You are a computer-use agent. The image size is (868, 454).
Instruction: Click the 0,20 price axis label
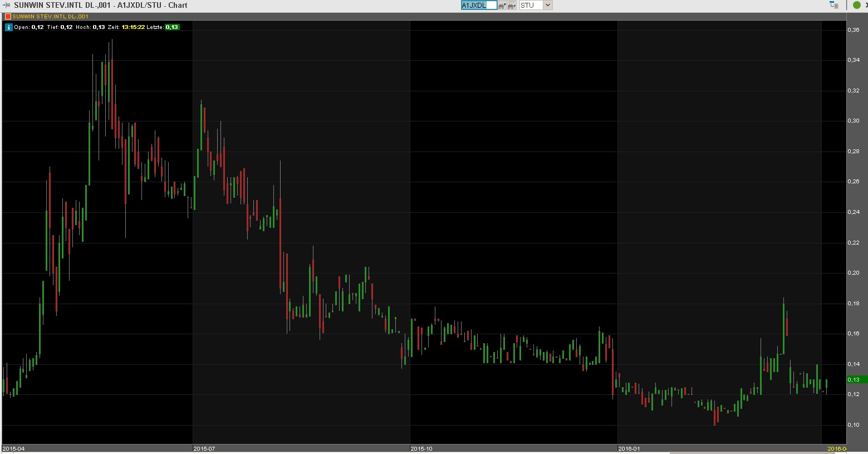coord(854,273)
